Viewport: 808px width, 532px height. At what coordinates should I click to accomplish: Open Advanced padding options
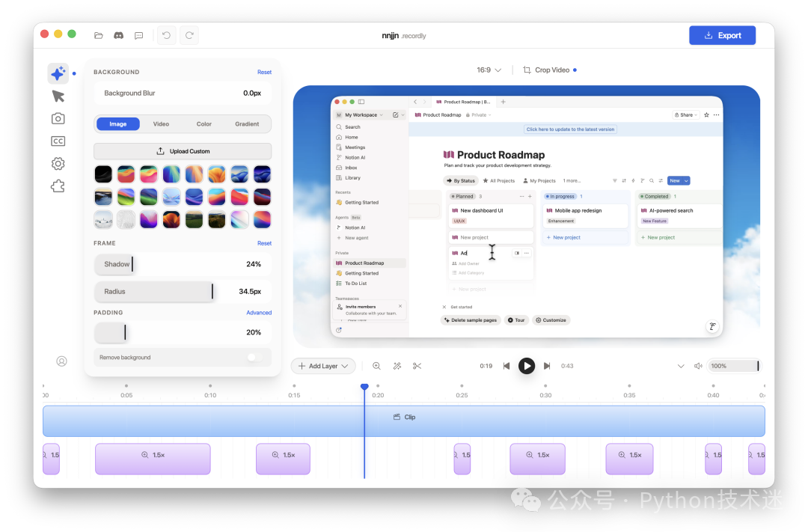point(259,313)
